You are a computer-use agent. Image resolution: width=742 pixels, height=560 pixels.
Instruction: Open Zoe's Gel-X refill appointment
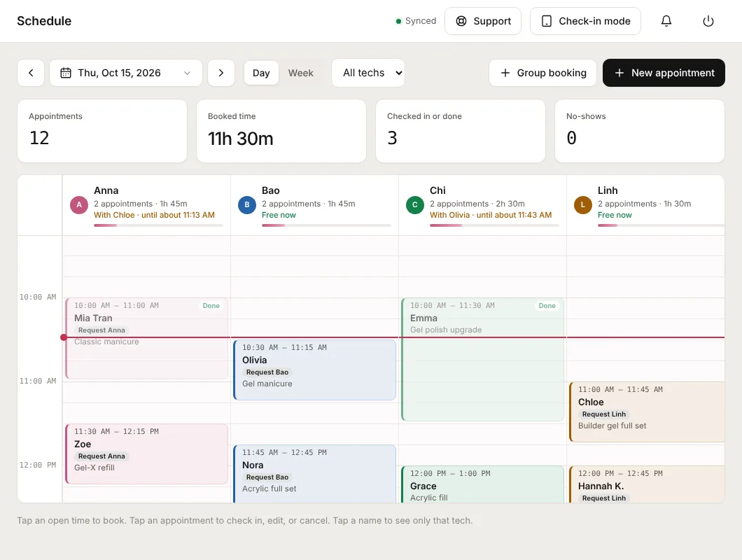147,454
